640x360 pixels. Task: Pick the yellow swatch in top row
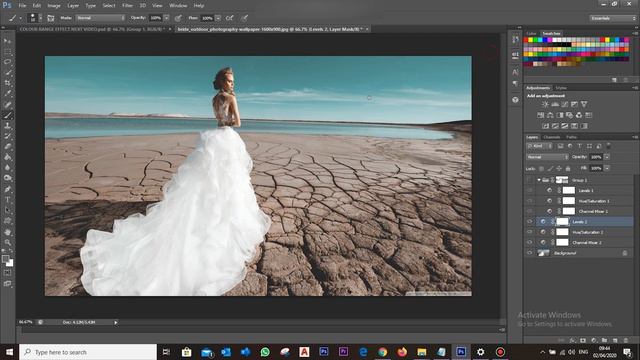[x=531, y=40]
